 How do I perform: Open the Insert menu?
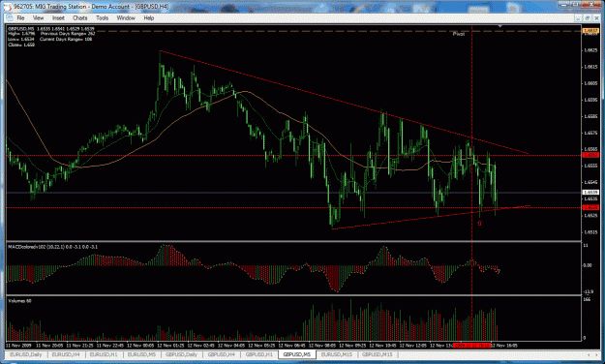pyautogui.click(x=58, y=17)
